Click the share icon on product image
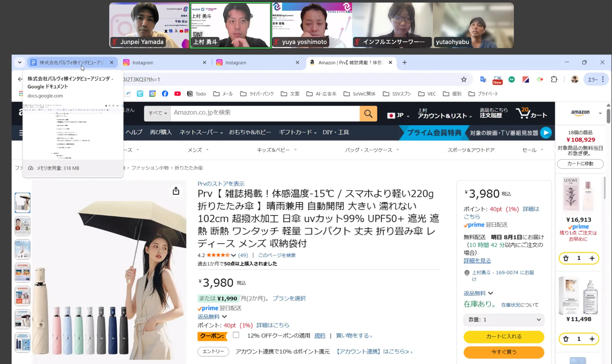This screenshot has width=612, height=364. click(176, 191)
